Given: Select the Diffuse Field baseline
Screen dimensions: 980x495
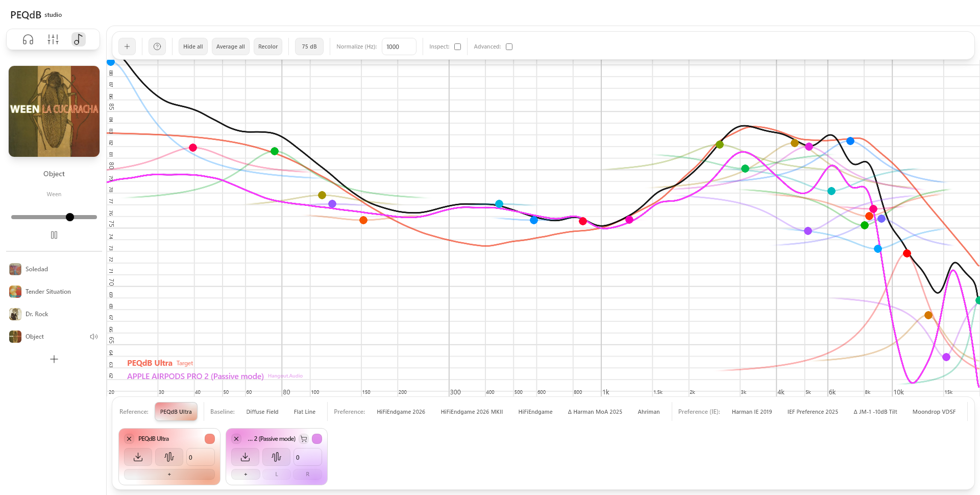Looking at the screenshot, I should (x=262, y=412).
